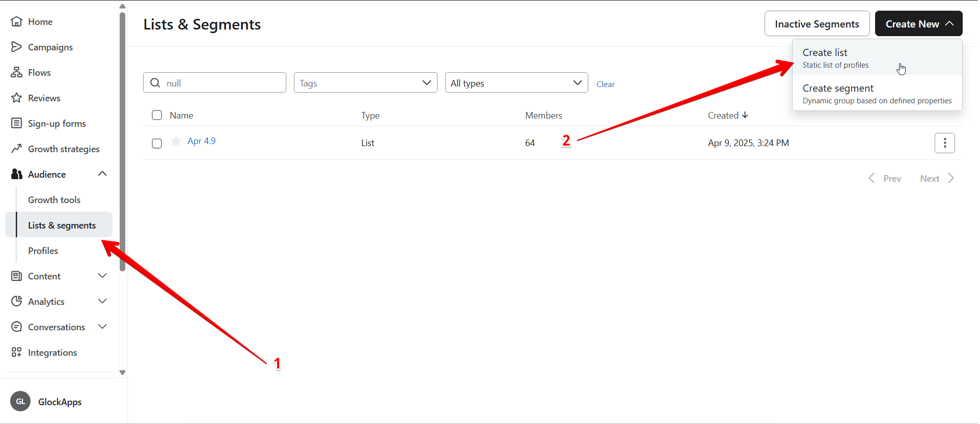980x424 pixels.
Task: Click the List type cell
Action: point(368,143)
